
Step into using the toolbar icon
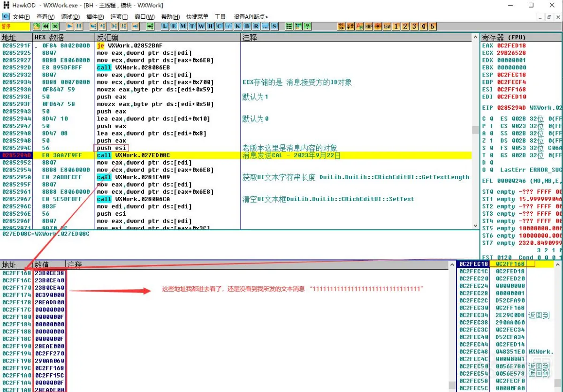click(93, 26)
